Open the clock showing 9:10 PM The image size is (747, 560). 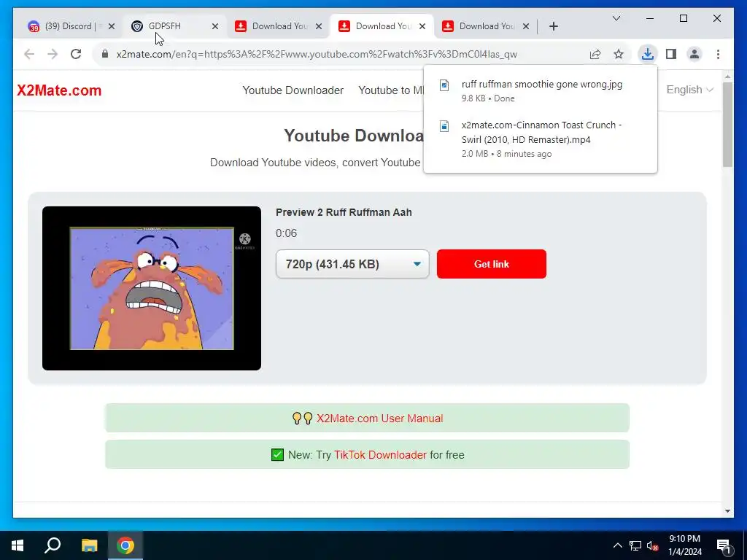tap(684, 545)
